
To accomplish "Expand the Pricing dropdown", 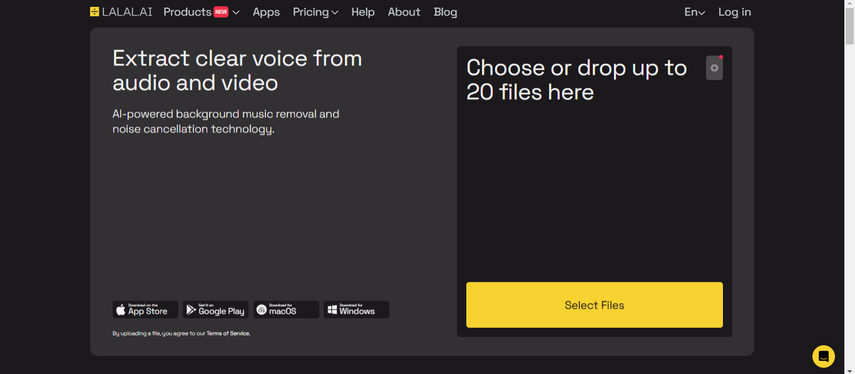I will coord(315,12).
